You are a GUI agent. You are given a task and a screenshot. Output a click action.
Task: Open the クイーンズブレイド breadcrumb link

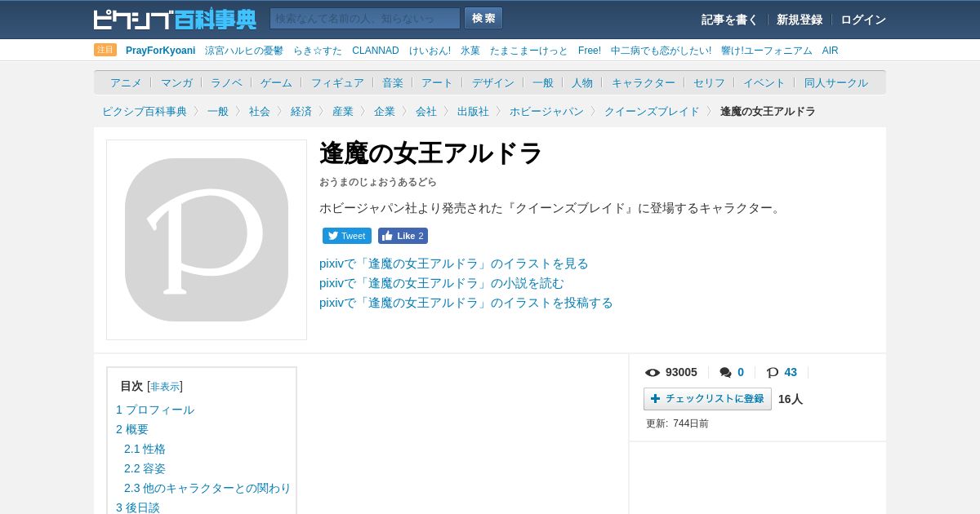(652, 111)
